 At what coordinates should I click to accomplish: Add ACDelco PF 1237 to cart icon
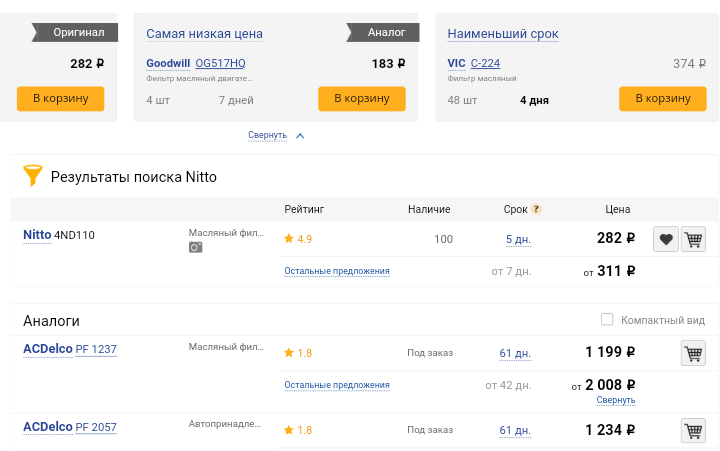[x=693, y=353]
